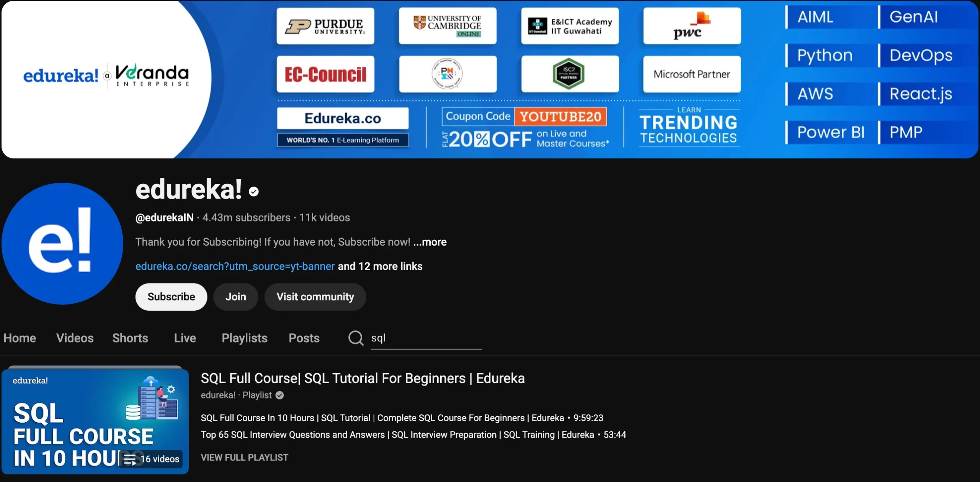Screen dimensions: 980x482
Task: Click the ISC2 Partner hexagon badge
Action: pos(569,74)
